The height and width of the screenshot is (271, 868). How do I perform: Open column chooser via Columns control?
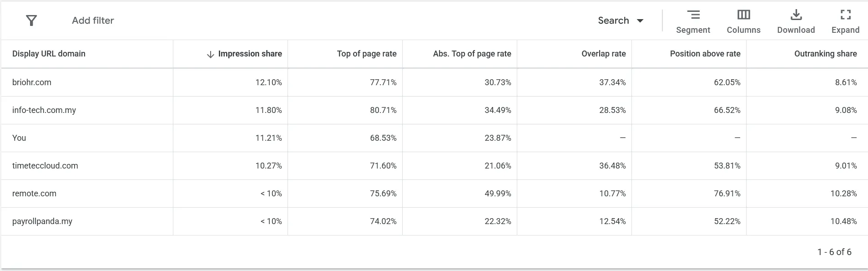[x=743, y=20]
